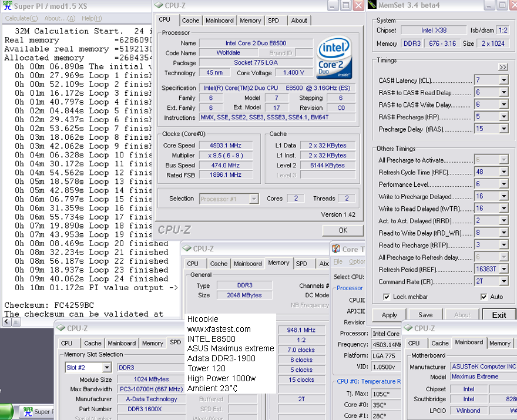Open the RAS# Precharge (tRP) dropdown
The width and height of the screenshot is (517, 420).
pyautogui.click(x=504, y=117)
